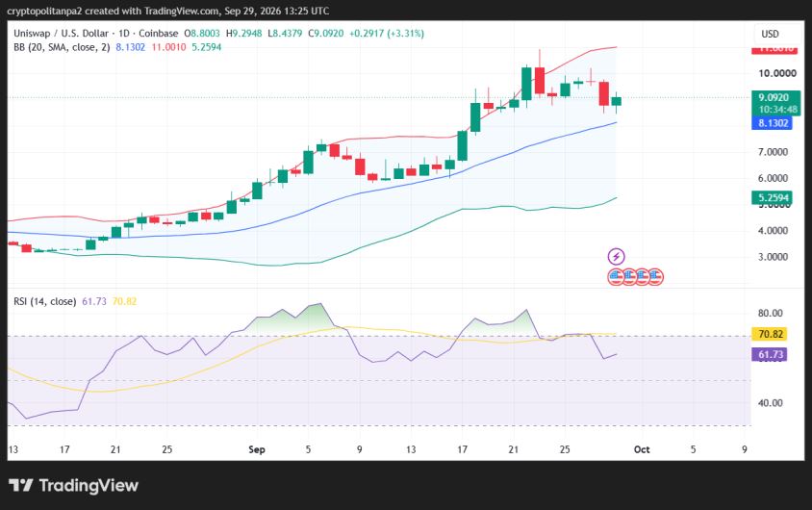Click the blue 8.1302 basis price label
This screenshot has width=812, height=510.
click(772, 123)
